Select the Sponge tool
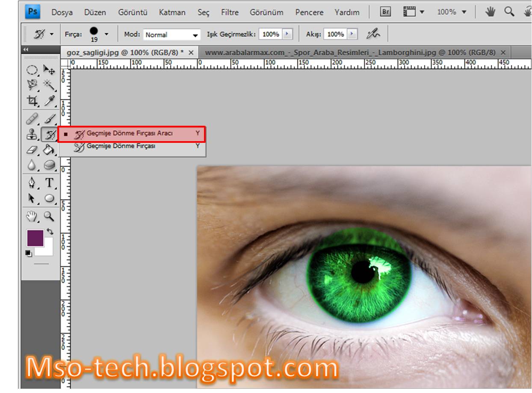The image size is (532, 393). coord(50,165)
